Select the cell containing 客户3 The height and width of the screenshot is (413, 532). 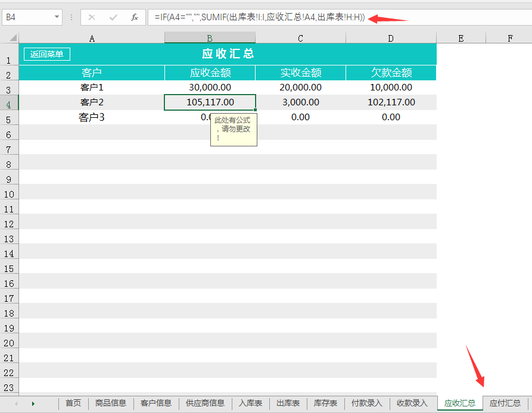pyautogui.click(x=92, y=117)
